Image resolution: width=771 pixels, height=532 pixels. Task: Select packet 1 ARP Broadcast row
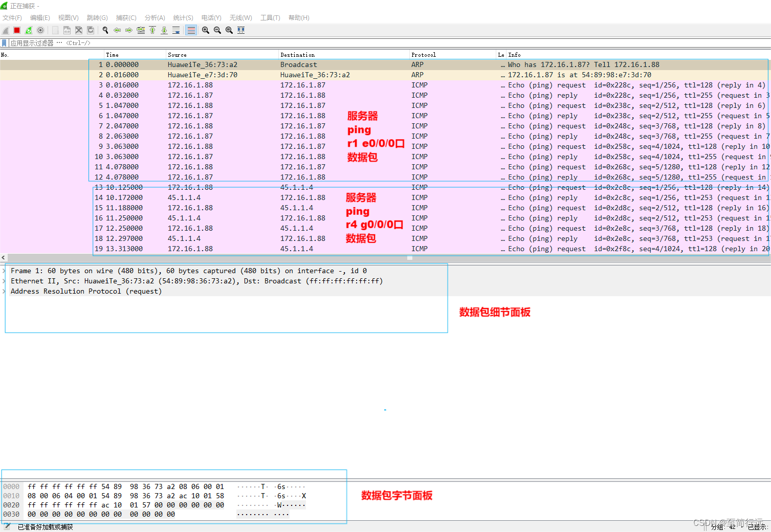click(385, 64)
